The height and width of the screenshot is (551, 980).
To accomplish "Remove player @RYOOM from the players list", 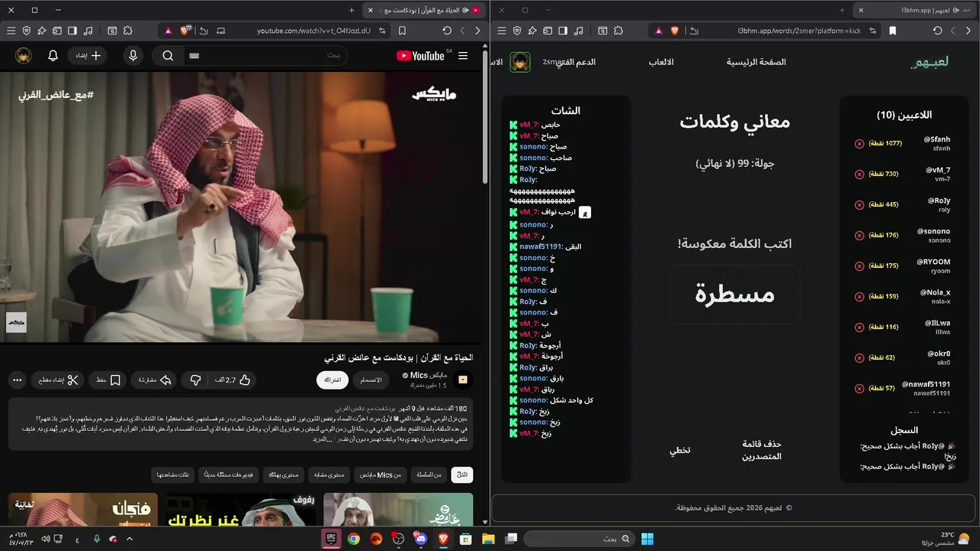I will coord(859,266).
